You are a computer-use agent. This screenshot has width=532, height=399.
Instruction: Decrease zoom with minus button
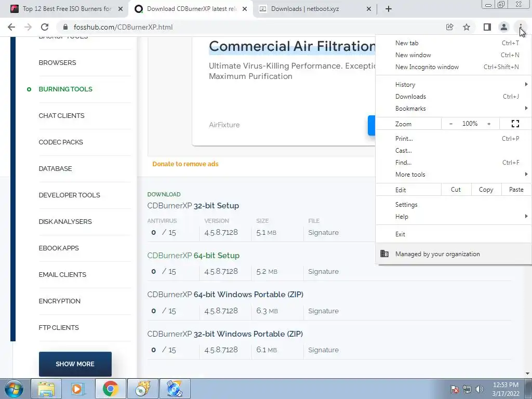click(x=451, y=124)
